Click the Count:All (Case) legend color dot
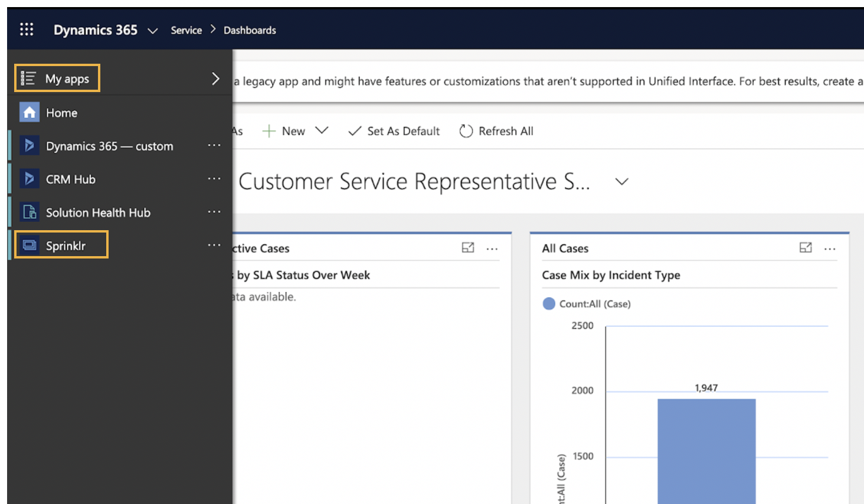Screen dimensions: 864x504 click(549, 303)
